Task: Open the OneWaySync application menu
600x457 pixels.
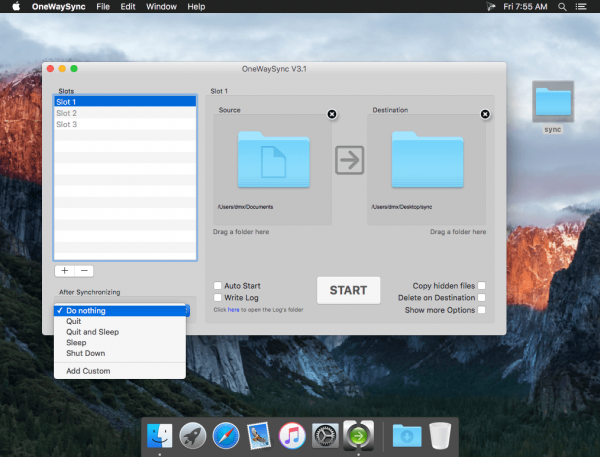Action: [59, 7]
